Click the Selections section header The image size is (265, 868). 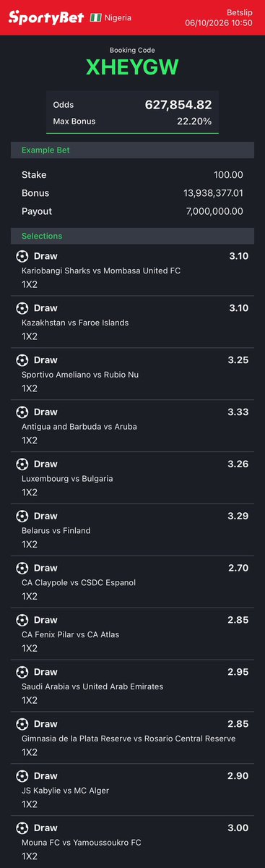point(132,236)
